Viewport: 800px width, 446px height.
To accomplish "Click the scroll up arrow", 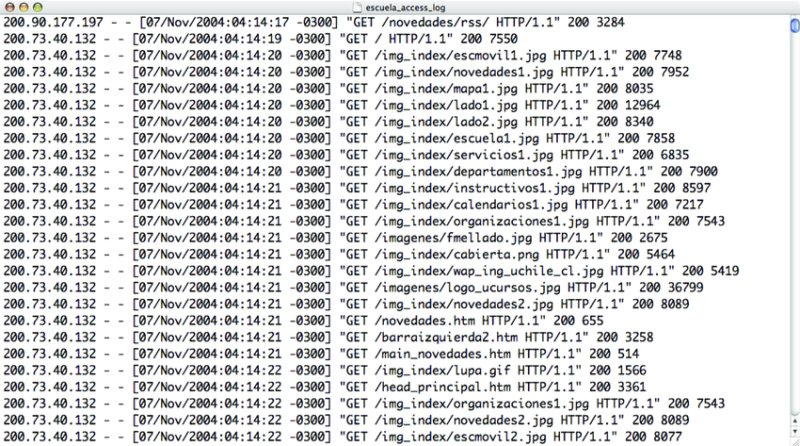I will click(x=795, y=422).
